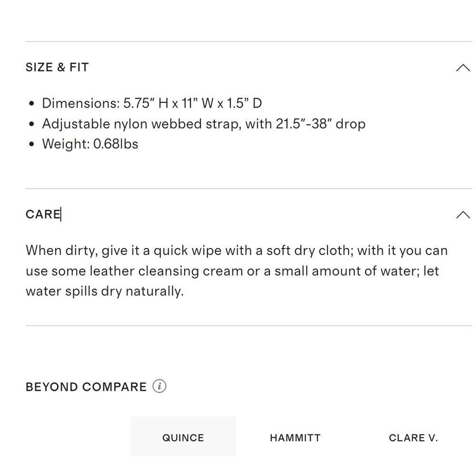The width and height of the screenshot is (476, 476).
Task: Click the first bullet point marker
Action: [x=31, y=103]
